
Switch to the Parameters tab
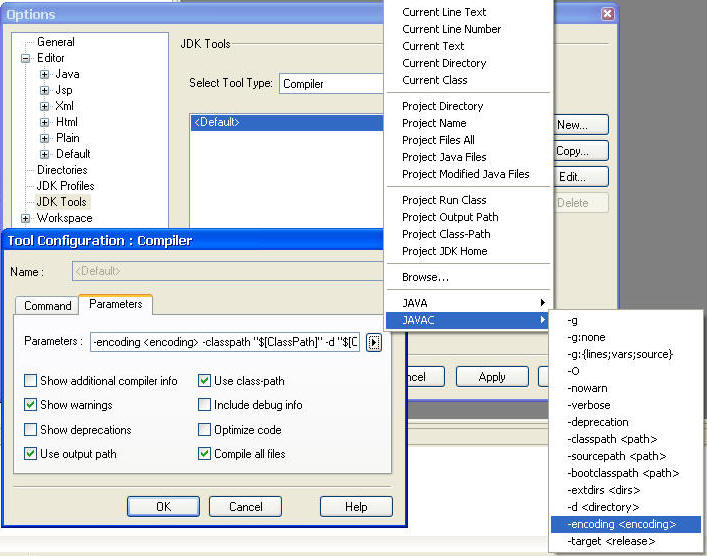[x=116, y=304]
